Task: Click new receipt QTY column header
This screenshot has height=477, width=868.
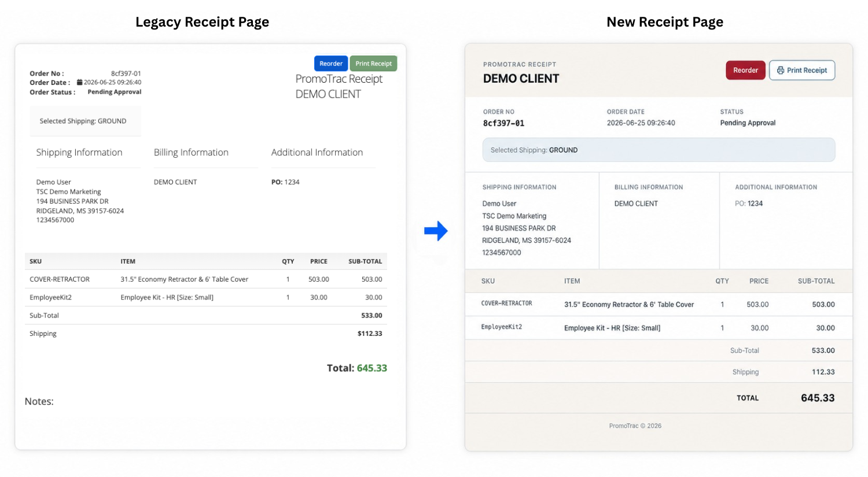Action: pos(722,281)
